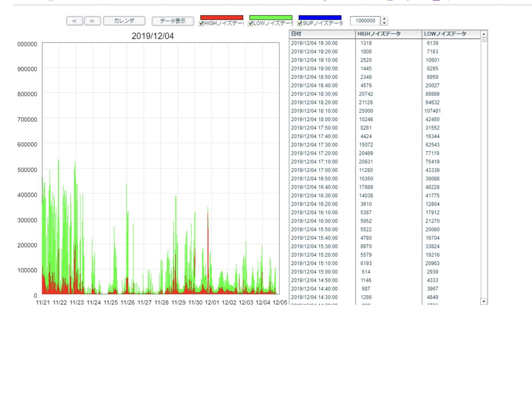Click the 11/28 x-axis label
Image resolution: width=532 pixels, height=399 pixels.
pos(161,303)
